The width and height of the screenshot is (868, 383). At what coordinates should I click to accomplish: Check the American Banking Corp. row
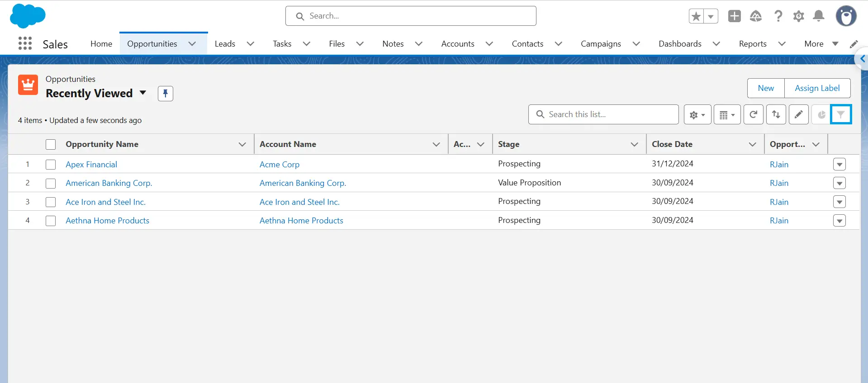51,183
